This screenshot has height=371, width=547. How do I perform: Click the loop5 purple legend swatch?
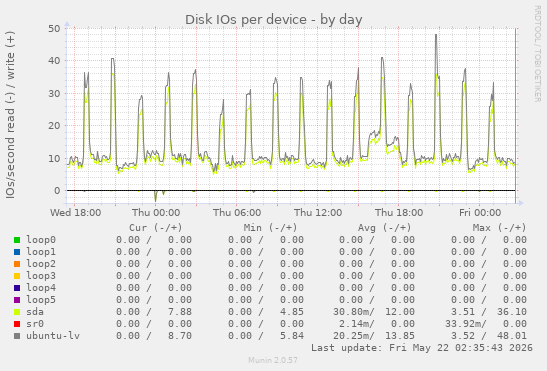tap(17, 300)
